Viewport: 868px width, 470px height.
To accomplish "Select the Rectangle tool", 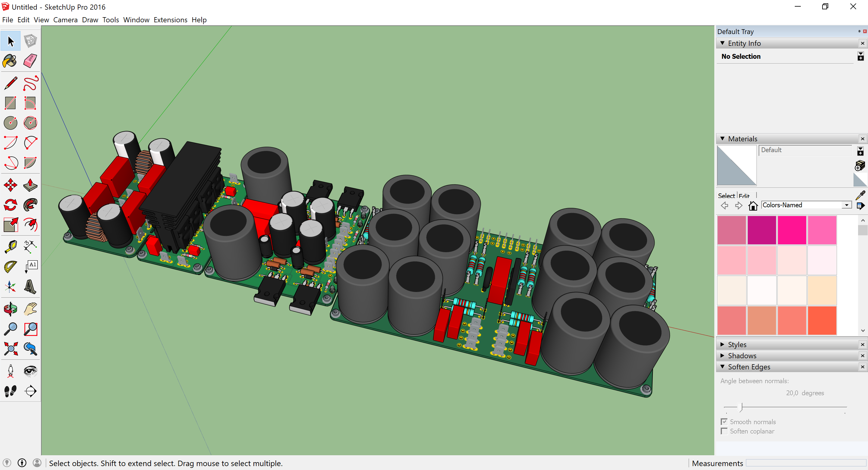I will coord(11,103).
